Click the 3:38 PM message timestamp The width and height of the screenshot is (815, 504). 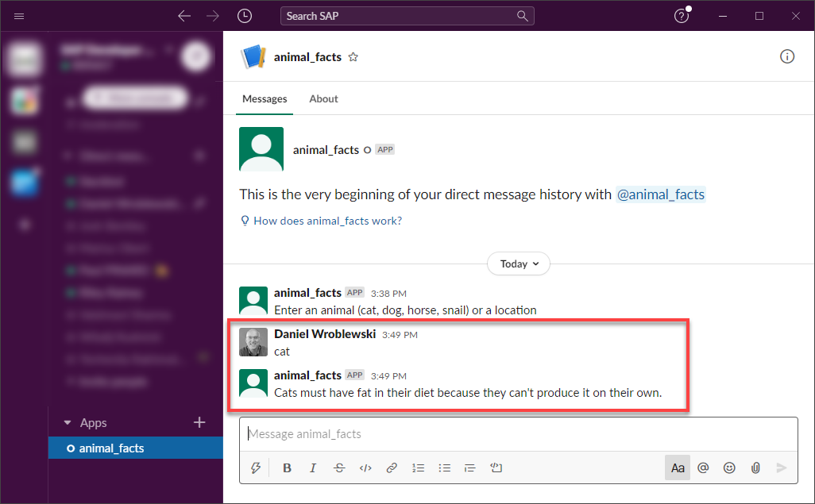coord(388,294)
